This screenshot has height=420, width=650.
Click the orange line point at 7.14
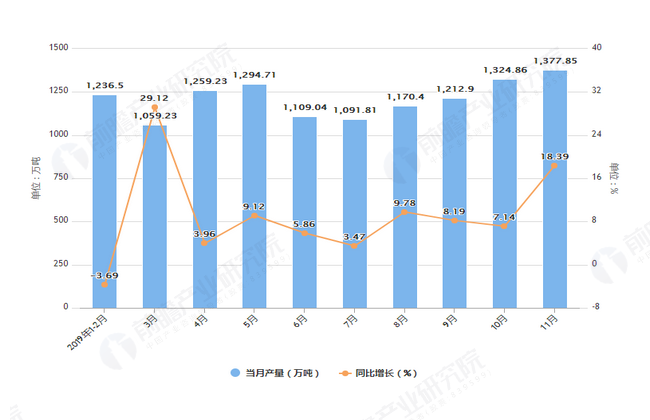(x=504, y=226)
